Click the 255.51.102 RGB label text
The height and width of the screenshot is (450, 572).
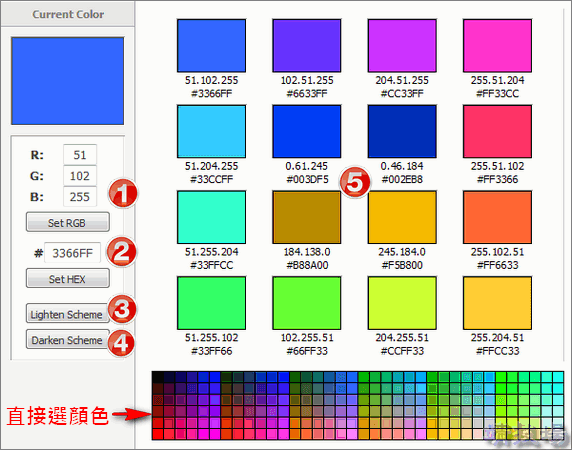click(497, 166)
